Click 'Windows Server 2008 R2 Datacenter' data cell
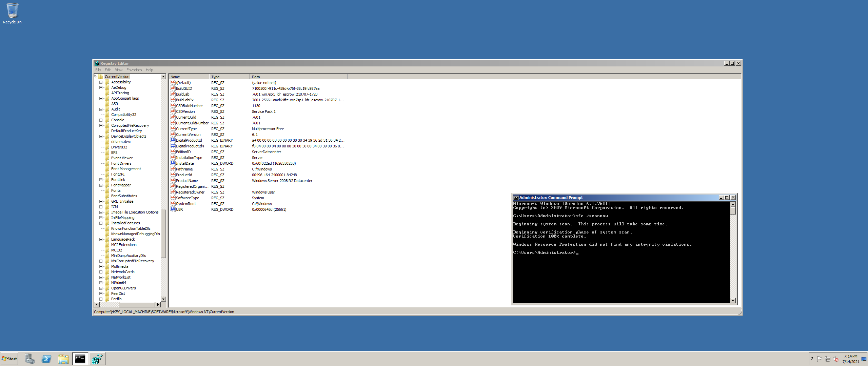The height and width of the screenshot is (366, 868). coord(282,181)
